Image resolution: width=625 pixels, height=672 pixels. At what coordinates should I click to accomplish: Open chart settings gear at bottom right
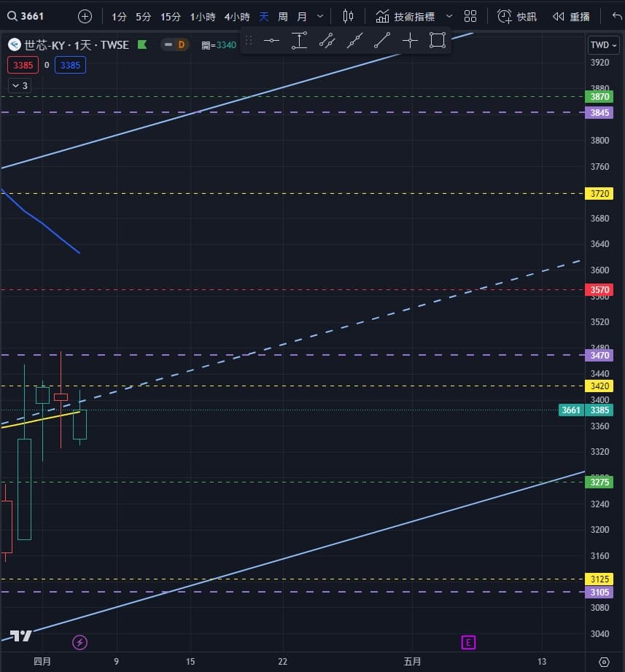[x=603, y=662]
